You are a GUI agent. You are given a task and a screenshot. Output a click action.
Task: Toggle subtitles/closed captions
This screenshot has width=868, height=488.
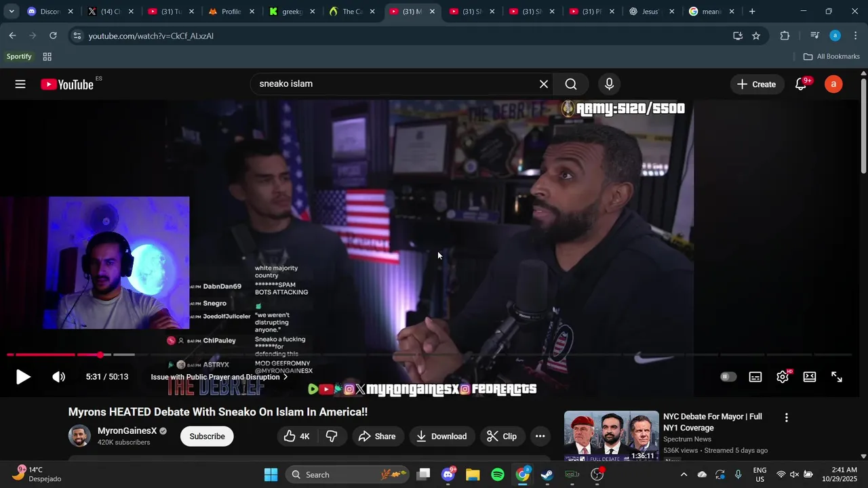755,377
